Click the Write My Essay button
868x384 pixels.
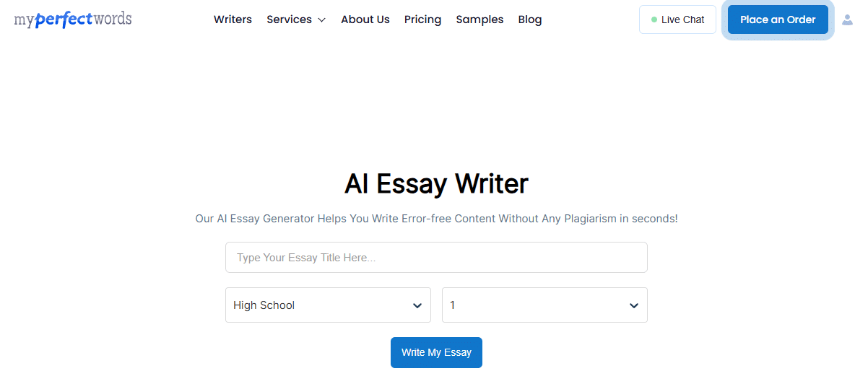436,352
